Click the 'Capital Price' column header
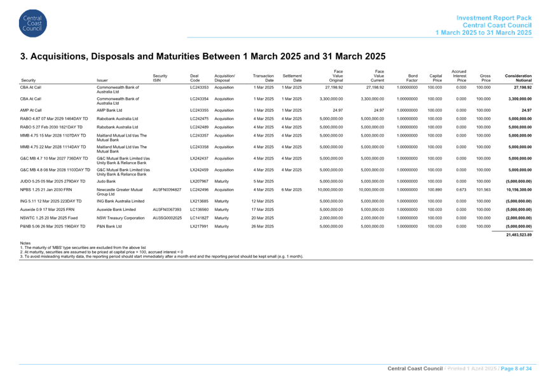555x392 pixels. click(435, 78)
